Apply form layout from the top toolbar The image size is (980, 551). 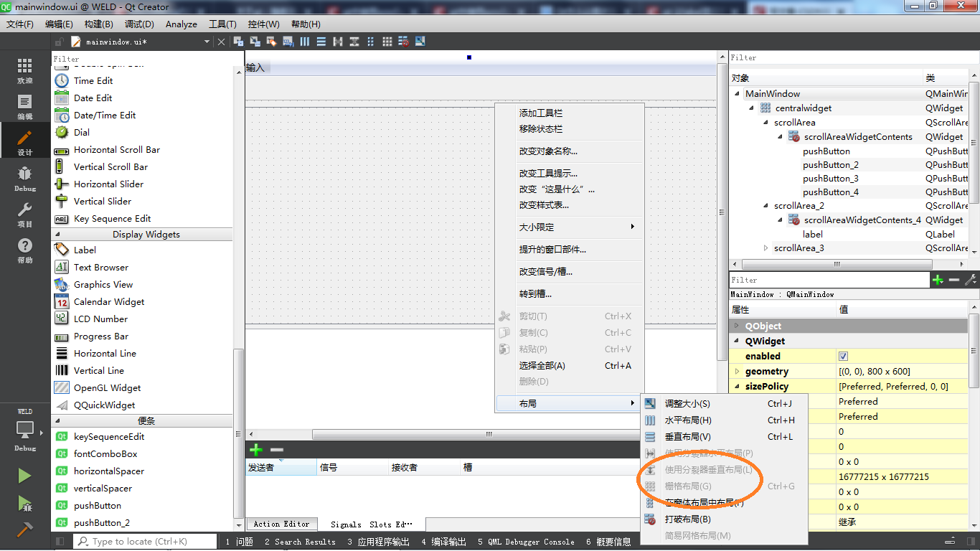click(371, 42)
